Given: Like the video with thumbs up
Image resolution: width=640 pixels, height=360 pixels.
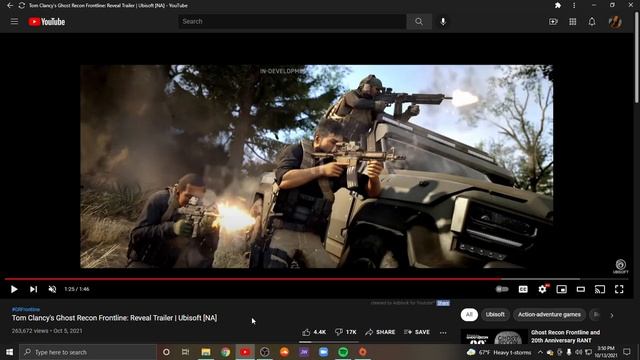Looking at the screenshot, I should (x=314, y=332).
